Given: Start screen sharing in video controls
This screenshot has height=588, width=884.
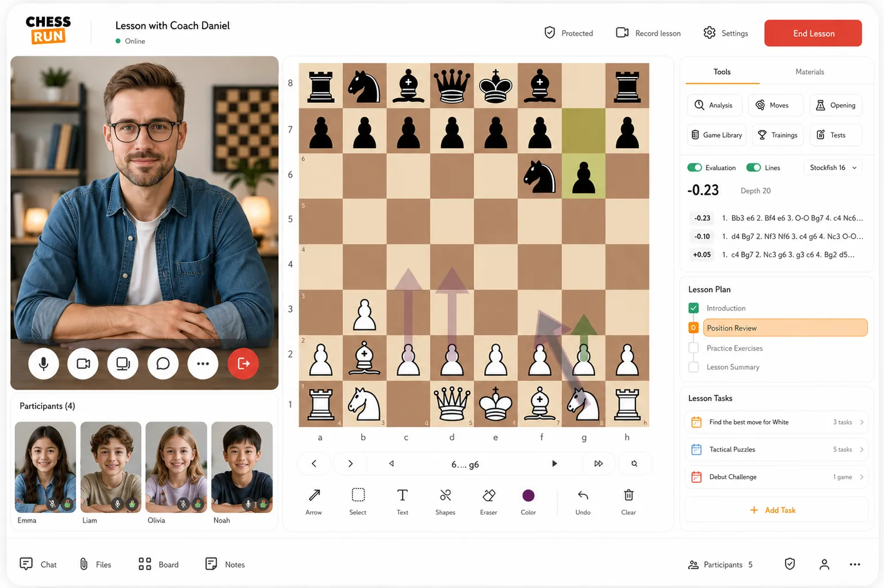Looking at the screenshot, I should [x=123, y=363].
